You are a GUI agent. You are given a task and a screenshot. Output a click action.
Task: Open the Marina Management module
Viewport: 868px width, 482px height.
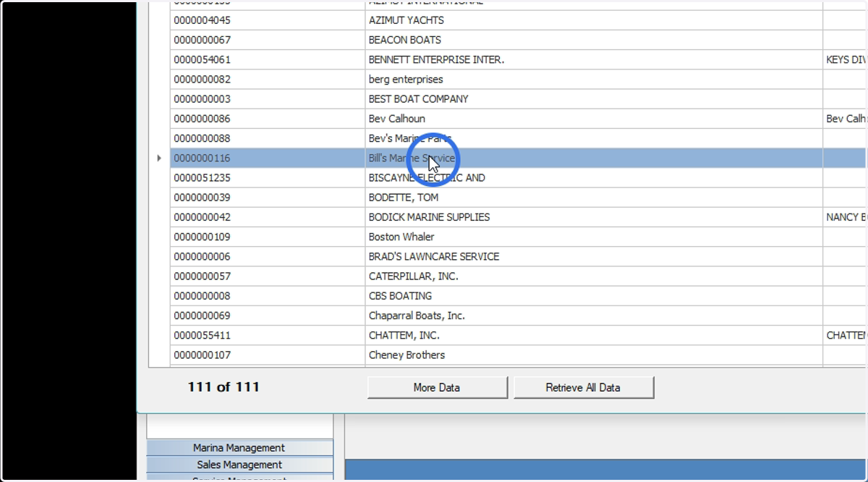(x=239, y=448)
